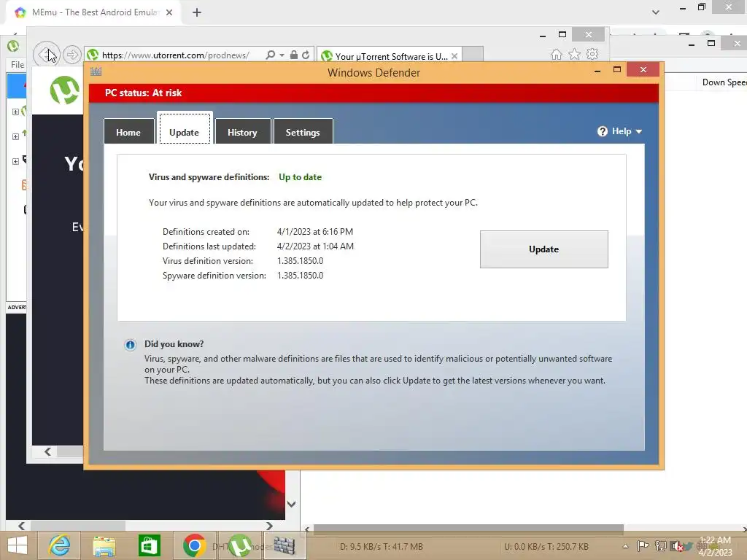The image size is (747, 560).
Task: Refresh the Internet Explorer page
Action: 306,55
